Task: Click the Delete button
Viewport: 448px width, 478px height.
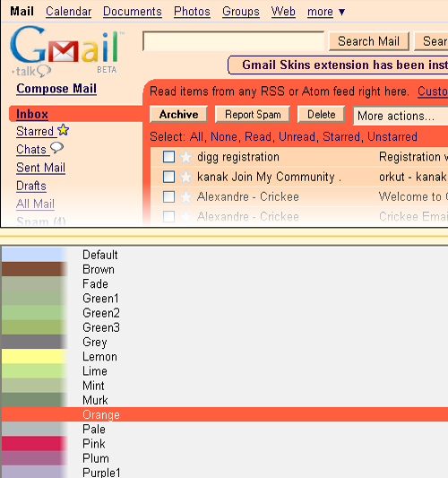Action: click(x=322, y=114)
